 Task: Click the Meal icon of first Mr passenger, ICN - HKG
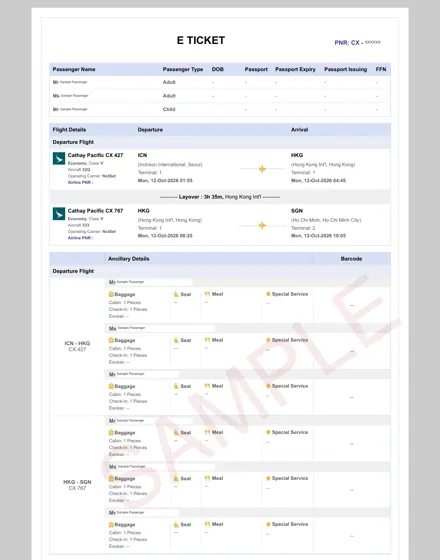coord(207,294)
